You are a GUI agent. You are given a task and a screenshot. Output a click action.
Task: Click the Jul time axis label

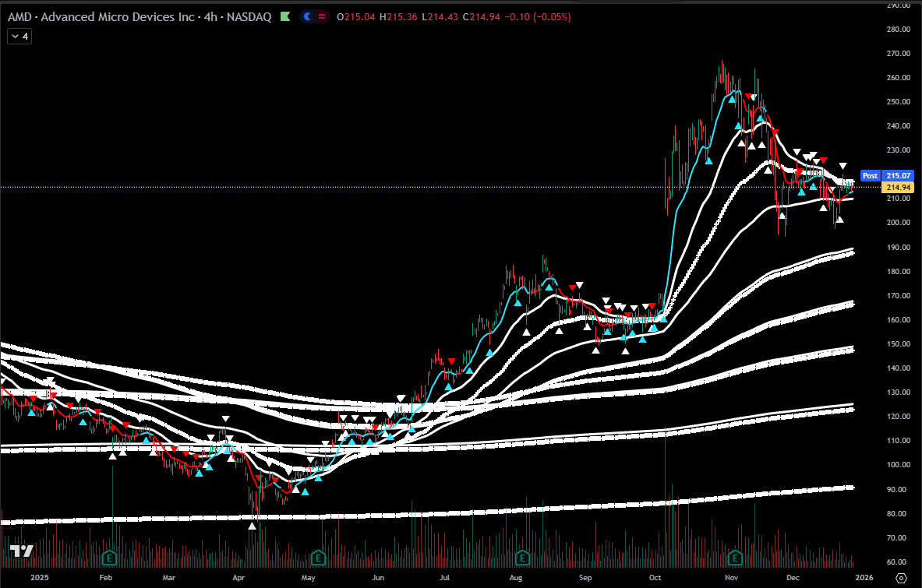444,577
